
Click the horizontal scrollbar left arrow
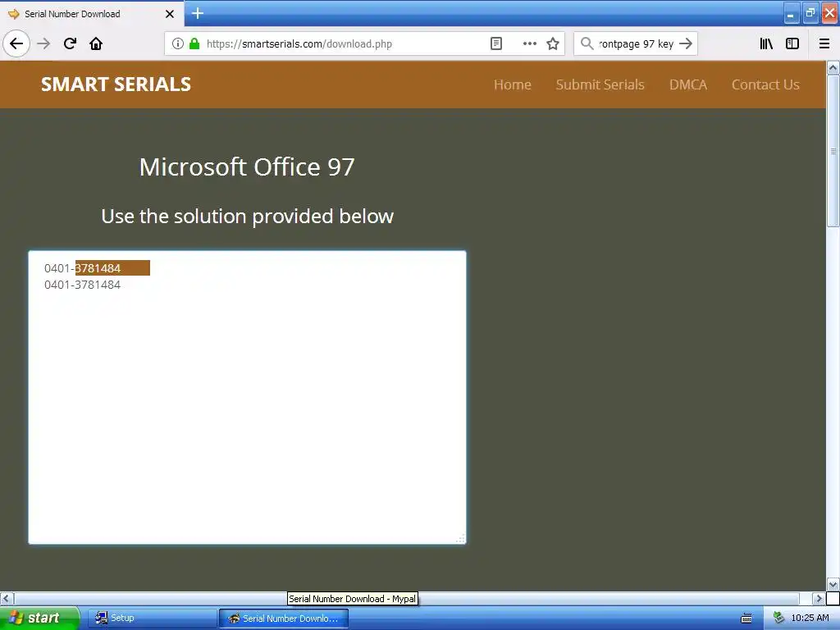click(x=7, y=598)
